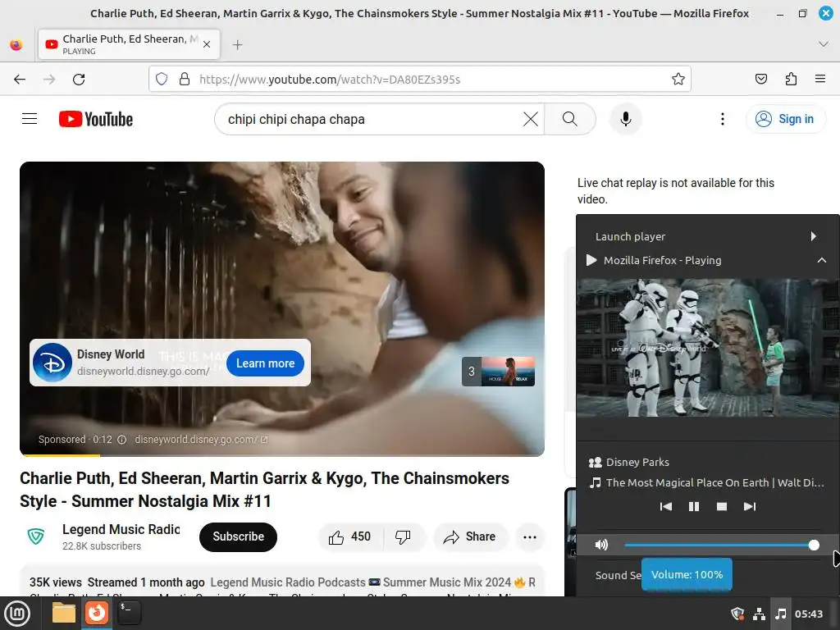Search with your voice microphone
Image resolution: width=840 pixels, height=630 pixels.
tap(625, 119)
